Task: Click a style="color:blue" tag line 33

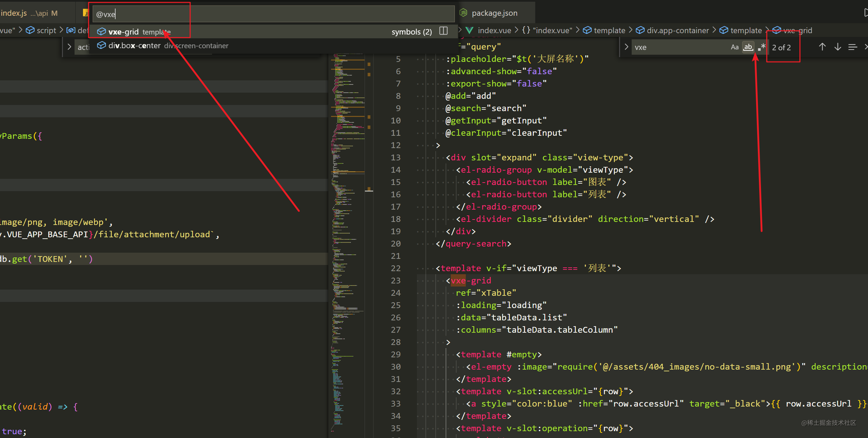Action: click(519, 404)
